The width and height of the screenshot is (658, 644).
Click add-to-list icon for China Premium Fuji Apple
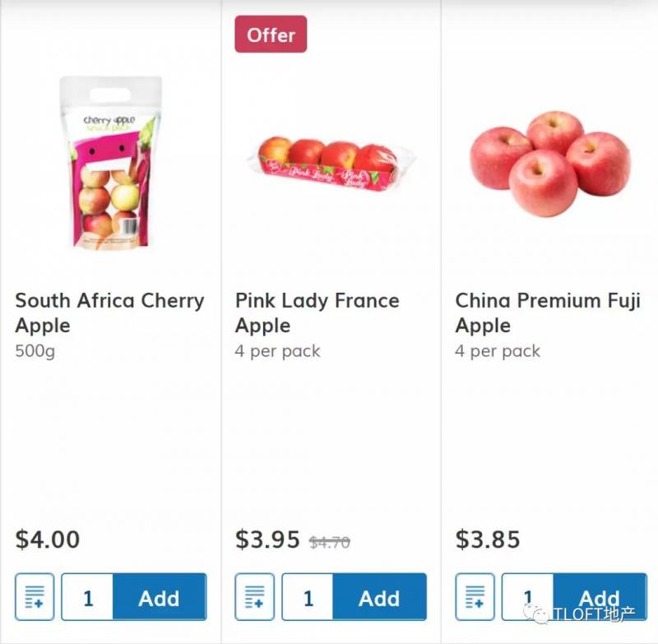[x=475, y=596]
